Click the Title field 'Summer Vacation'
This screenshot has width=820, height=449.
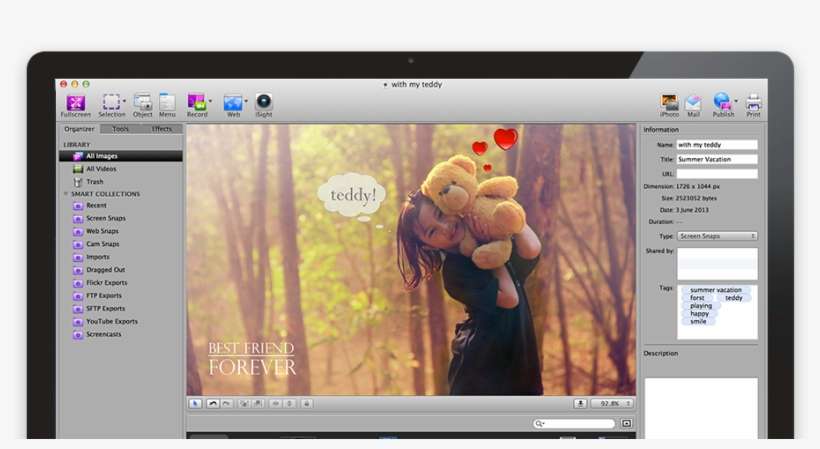tap(717, 159)
